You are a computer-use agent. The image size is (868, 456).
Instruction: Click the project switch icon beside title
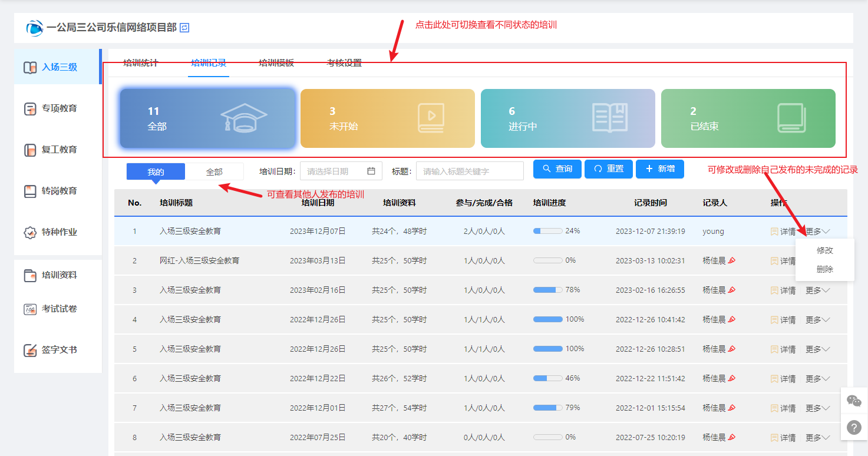tap(184, 28)
